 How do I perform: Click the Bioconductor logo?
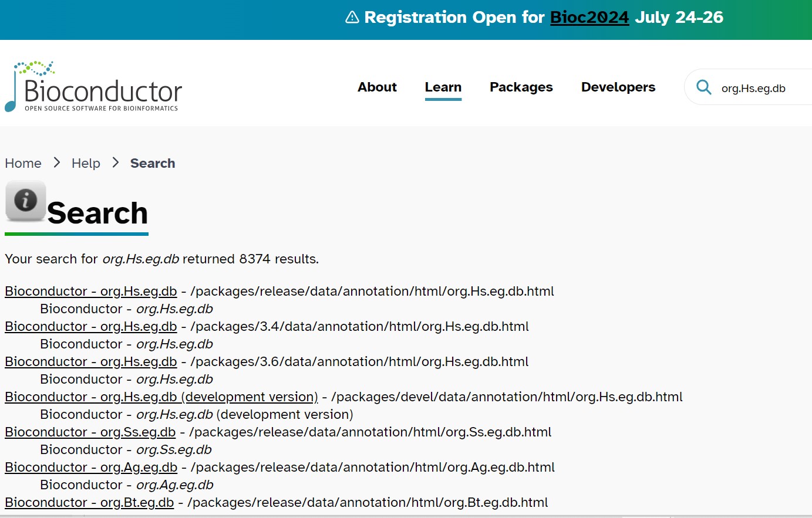(93, 86)
